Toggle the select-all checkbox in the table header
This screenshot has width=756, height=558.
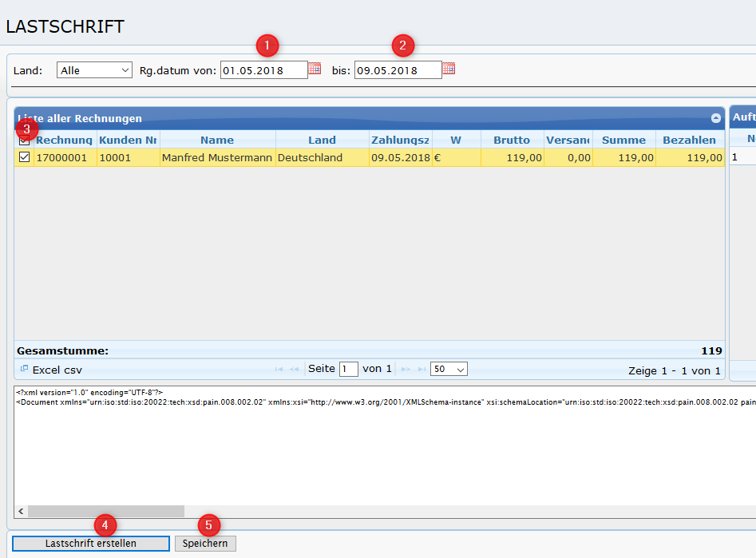pyautogui.click(x=24, y=140)
